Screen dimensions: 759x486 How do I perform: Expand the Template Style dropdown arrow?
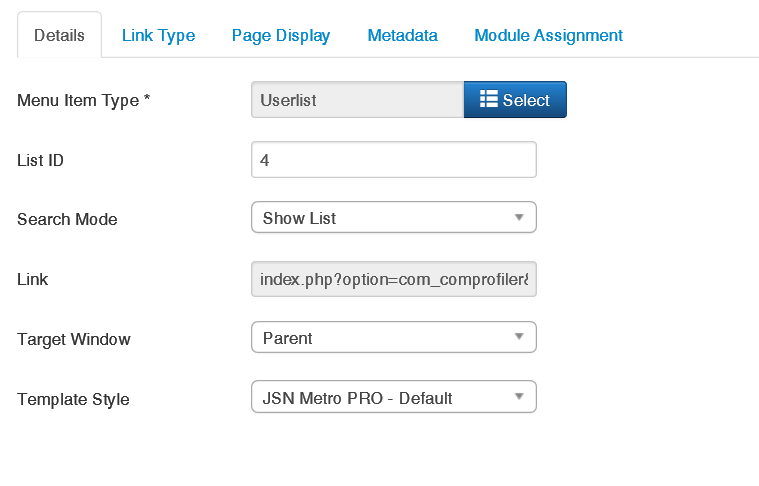[x=519, y=396]
